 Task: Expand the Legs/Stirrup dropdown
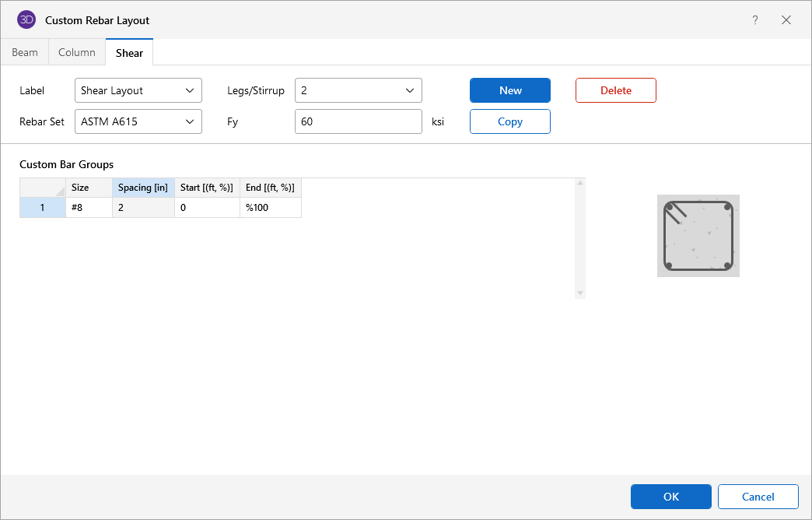click(359, 90)
